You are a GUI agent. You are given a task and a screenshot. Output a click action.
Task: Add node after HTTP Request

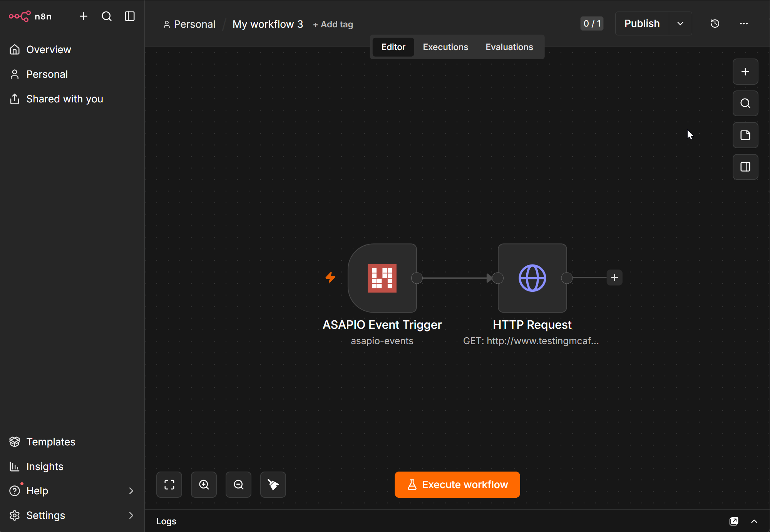pyautogui.click(x=614, y=278)
